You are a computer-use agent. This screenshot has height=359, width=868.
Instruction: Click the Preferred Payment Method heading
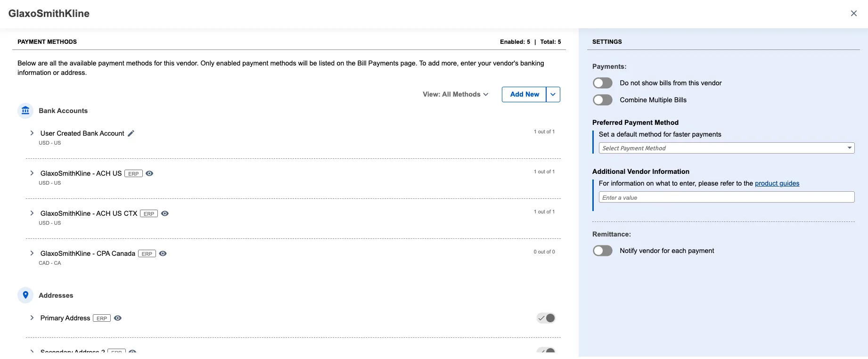[x=635, y=122]
